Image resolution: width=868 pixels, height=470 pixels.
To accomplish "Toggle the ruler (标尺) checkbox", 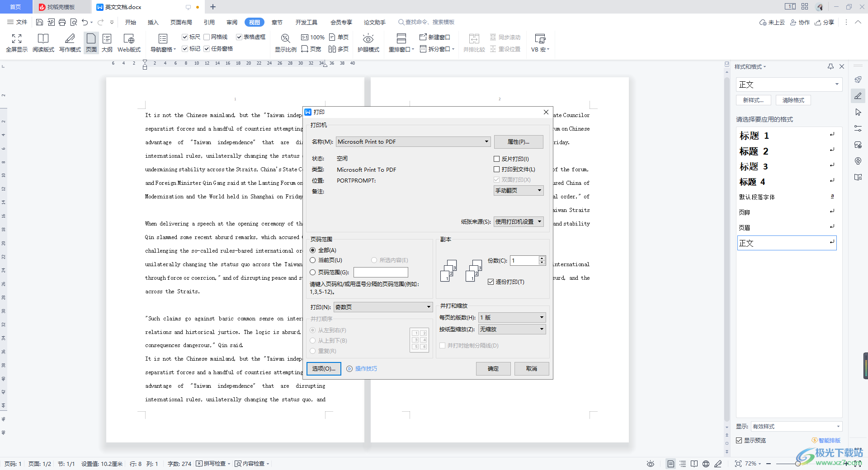I will [x=185, y=37].
